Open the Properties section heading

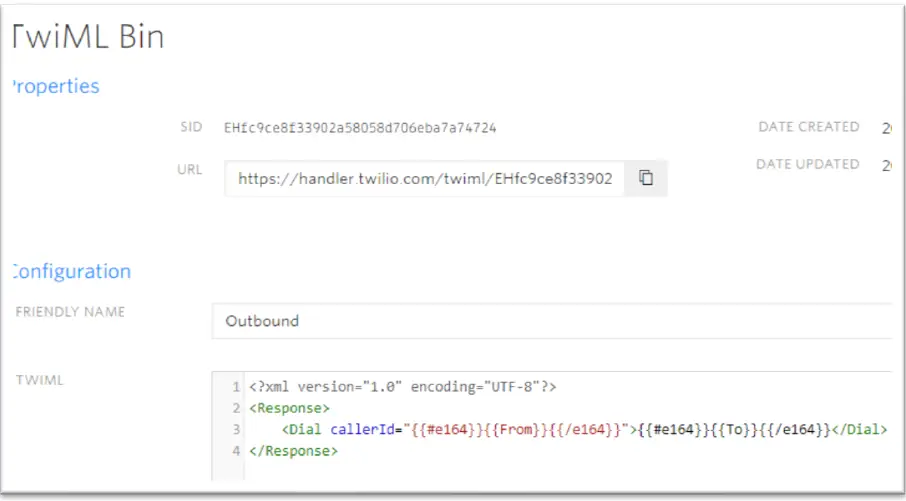(56, 86)
